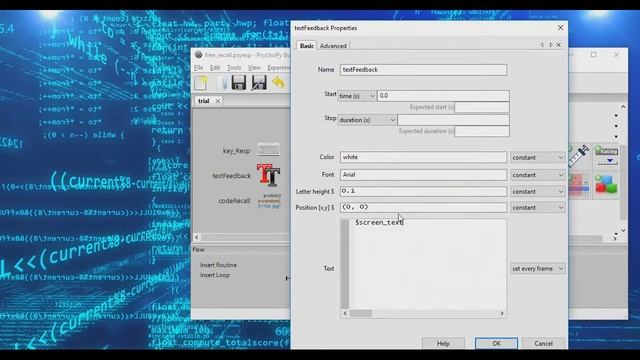Expand the third category triangle in Components panel
Image resolution: width=640 pixels, height=360 pixels.
pyautogui.click(x=616, y=137)
